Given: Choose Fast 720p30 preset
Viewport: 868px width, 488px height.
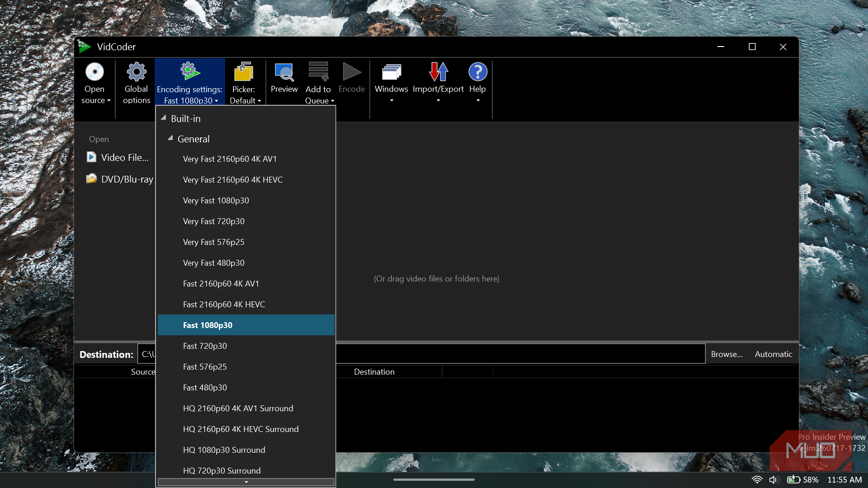Looking at the screenshot, I should click(246, 346).
